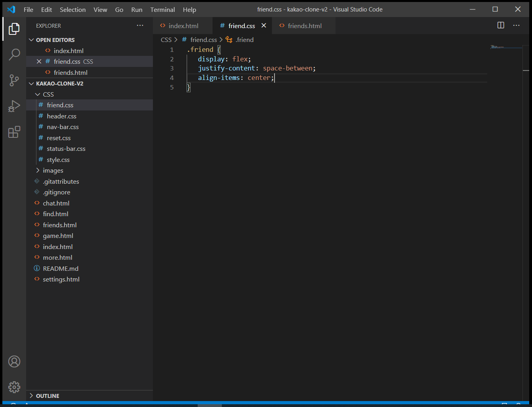Viewport: 532px width, 407px height.
Task: Expand the Outline section
Action: 32,396
